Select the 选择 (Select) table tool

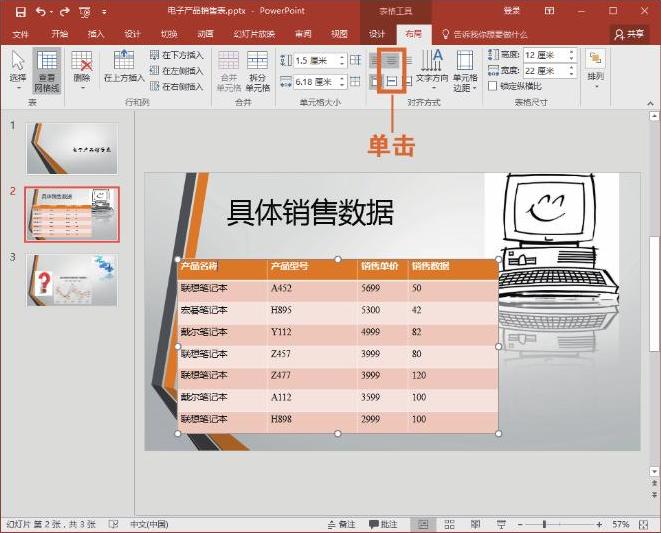(x=18, y=70)
